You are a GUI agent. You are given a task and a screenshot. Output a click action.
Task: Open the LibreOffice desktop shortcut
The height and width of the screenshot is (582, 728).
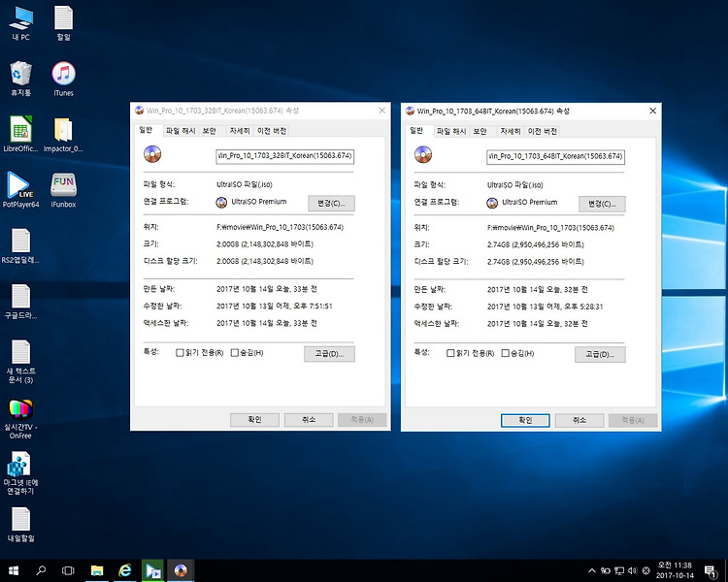click(21, 134)
